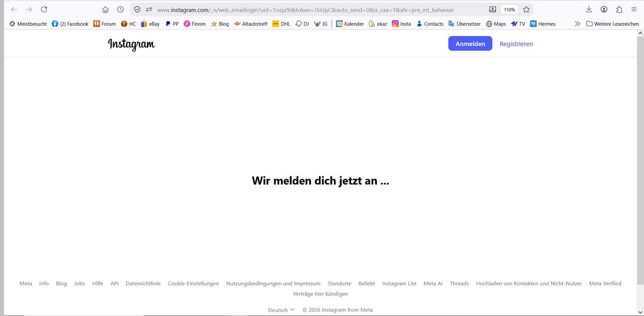The height and width of the screenshot is (316, 644).
Task: Open the ekaz bookmark
Action: click(378, 24)
